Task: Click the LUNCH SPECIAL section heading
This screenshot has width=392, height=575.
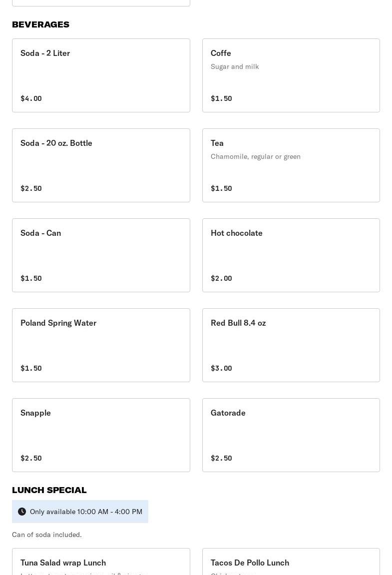Action: pyautogui.click(x=49, y=490)
